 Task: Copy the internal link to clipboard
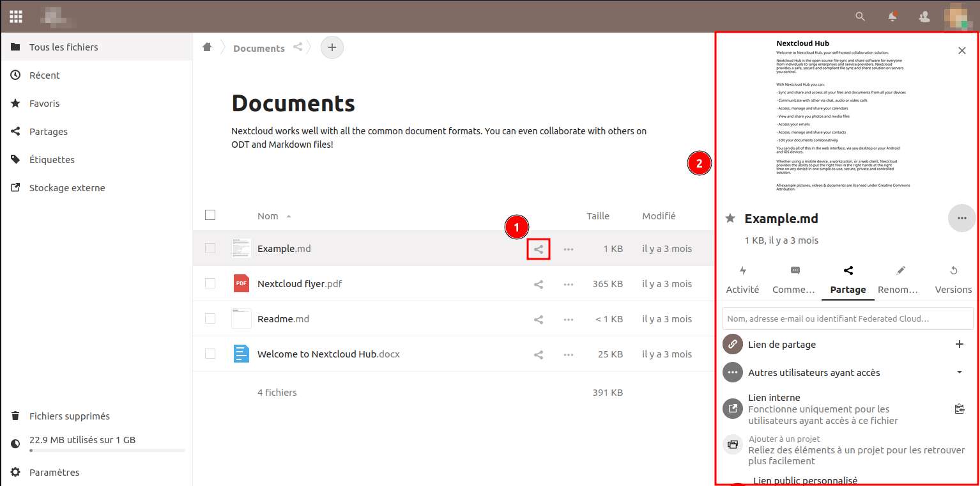pos(959,409)
